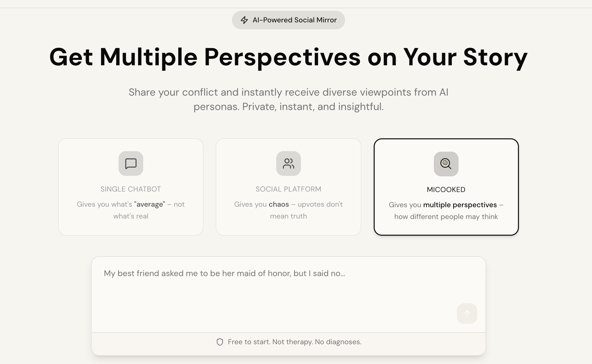The height and width of the screenshot is (364, 592).
Task: Click the bold word 'chaos' in the description
Action: click(279, 204)
